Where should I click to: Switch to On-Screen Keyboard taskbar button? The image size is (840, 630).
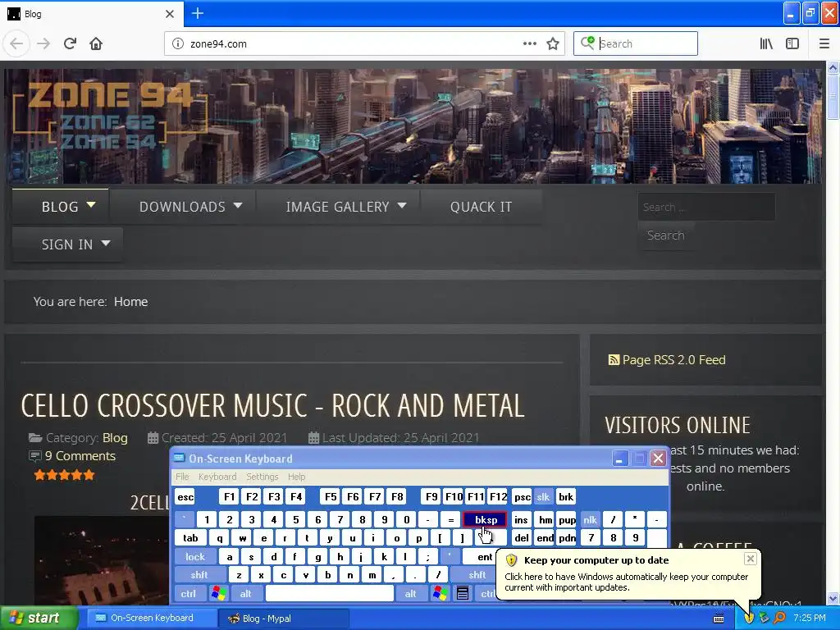pos(151,618)
